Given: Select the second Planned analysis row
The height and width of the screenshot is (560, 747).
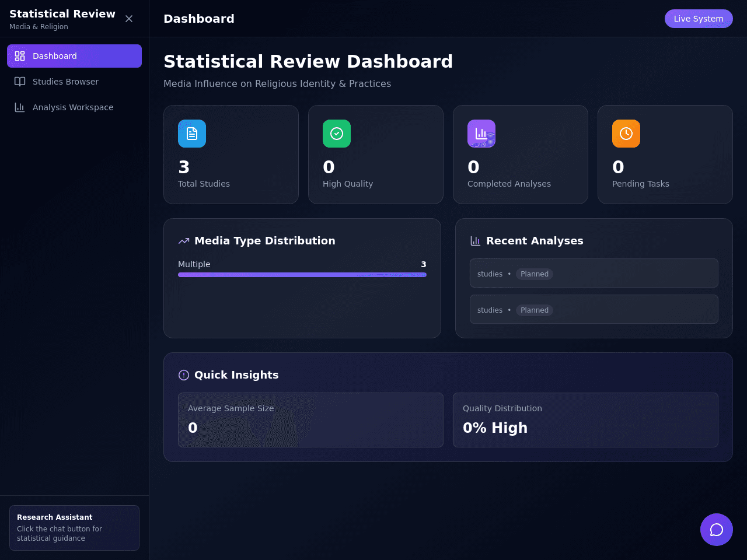Looking at the screenshot, I should (x=594, y=309).
